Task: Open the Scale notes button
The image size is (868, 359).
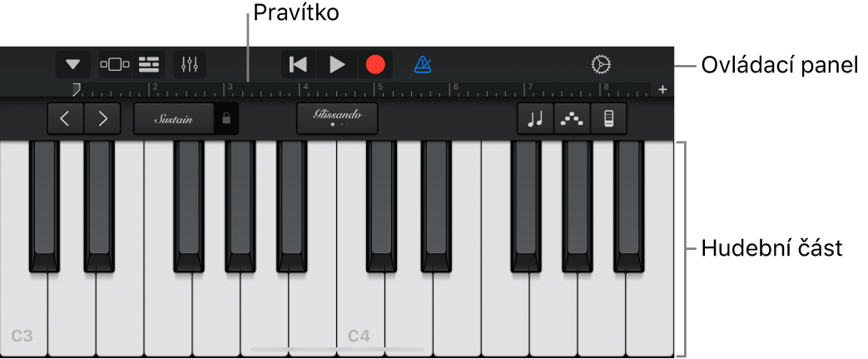Action: coord(535,118)
